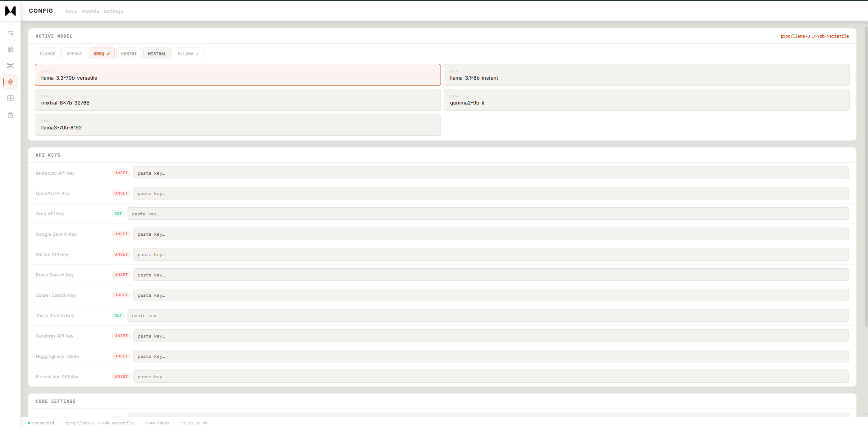The image size is (868, 428).
Task: Click the 'Anthropic API Key' label
Action: tap(55, 173)
